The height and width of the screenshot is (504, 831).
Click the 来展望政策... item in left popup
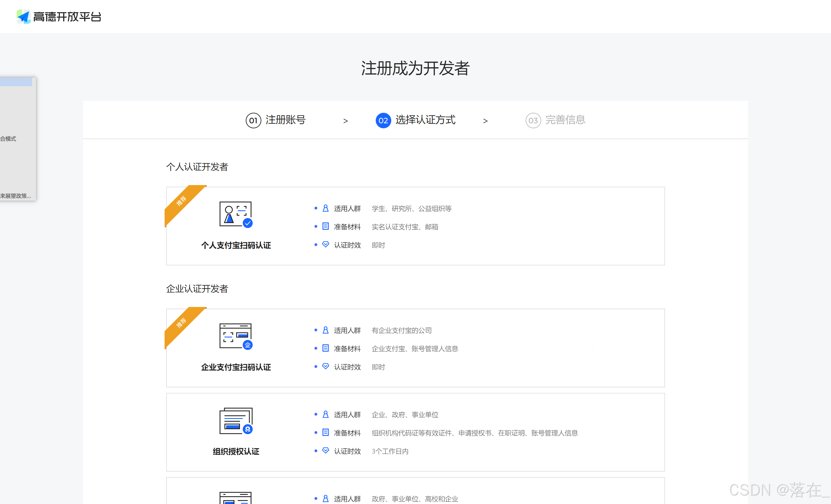(16, 196)
